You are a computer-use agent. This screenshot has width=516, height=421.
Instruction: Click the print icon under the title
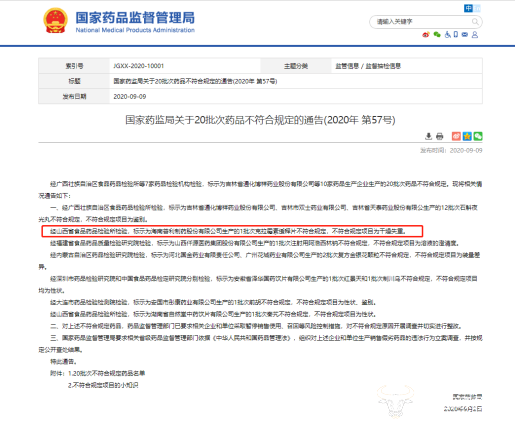(440, 136)
